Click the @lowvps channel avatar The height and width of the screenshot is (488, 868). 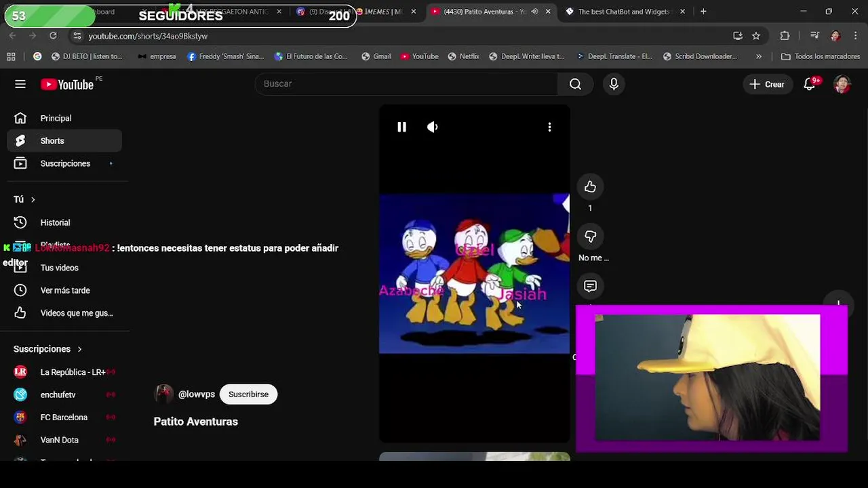click(x=163, y=394)
